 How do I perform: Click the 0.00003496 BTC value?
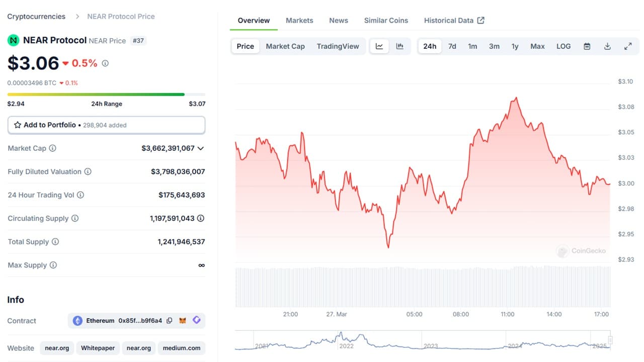[x=32, y=83]
